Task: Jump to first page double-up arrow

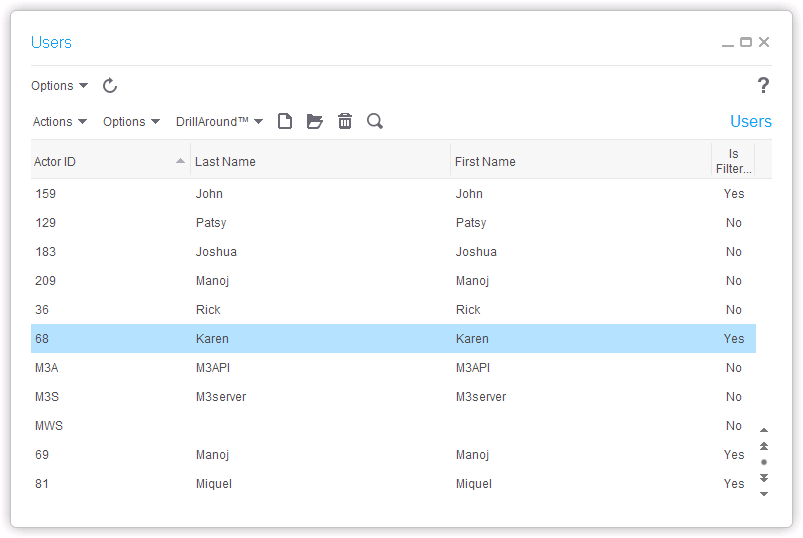Action: pyautogui.click(x=764, y=446)
